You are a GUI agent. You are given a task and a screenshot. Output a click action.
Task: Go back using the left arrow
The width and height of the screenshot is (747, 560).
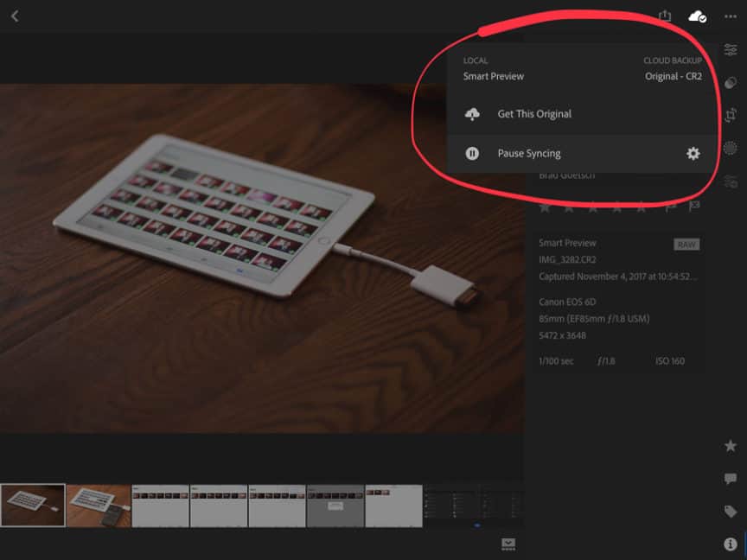click(15, 15)
